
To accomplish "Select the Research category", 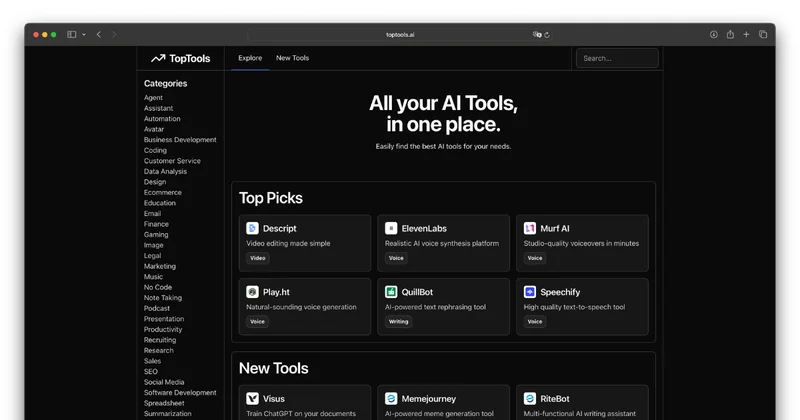I will (158, 351).
